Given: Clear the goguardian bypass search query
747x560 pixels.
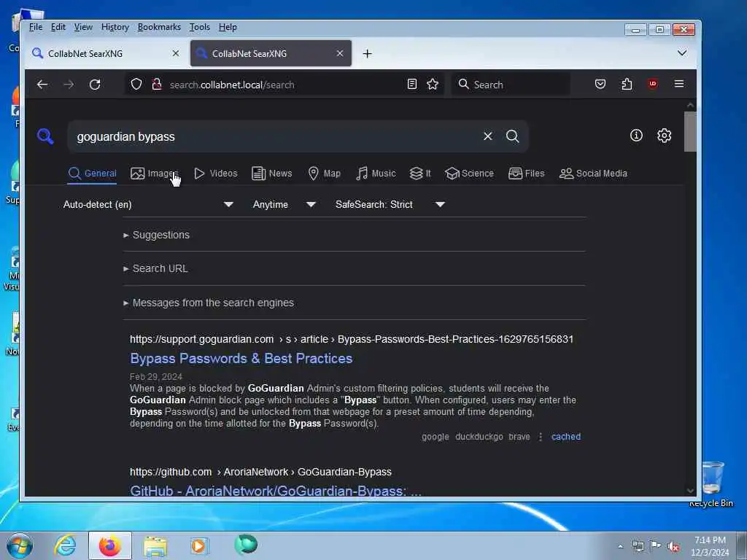Looking at the screenshot, I should pyautogui.click(x=488, y=136).
